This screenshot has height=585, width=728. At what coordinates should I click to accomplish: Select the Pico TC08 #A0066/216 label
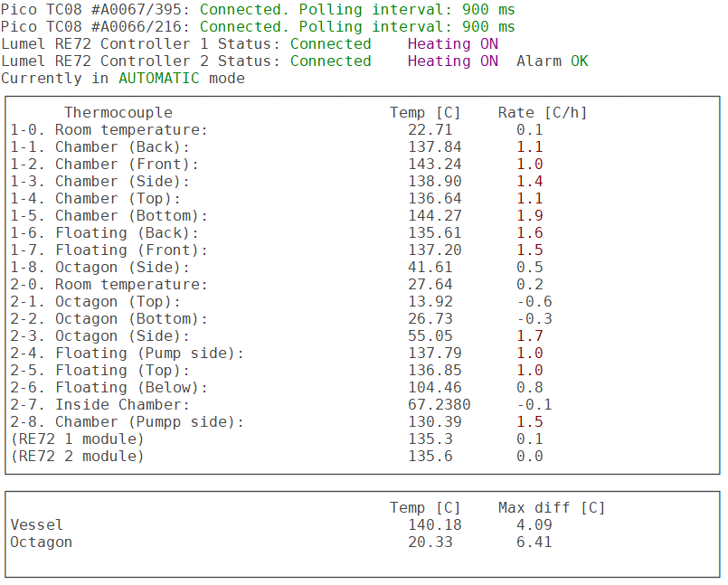point(96,26)
